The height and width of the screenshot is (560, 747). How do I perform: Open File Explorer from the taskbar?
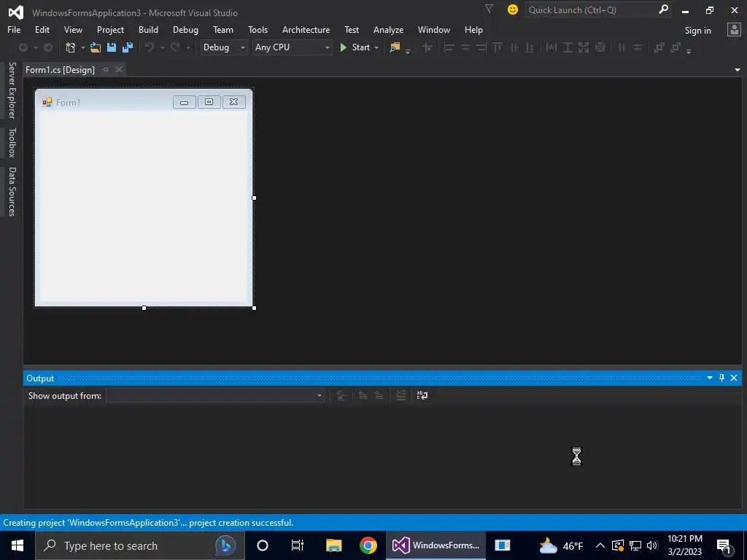coord(333,545)
